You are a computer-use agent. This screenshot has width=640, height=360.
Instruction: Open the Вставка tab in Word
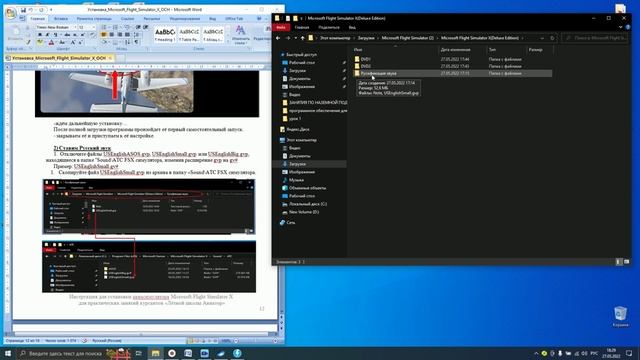[x=60, y=18]
